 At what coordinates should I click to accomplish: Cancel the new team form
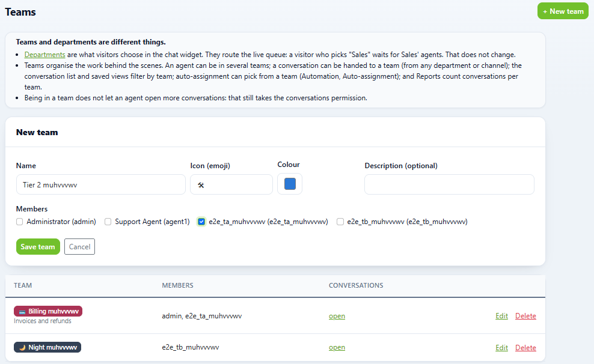click(x=79, y=247)
